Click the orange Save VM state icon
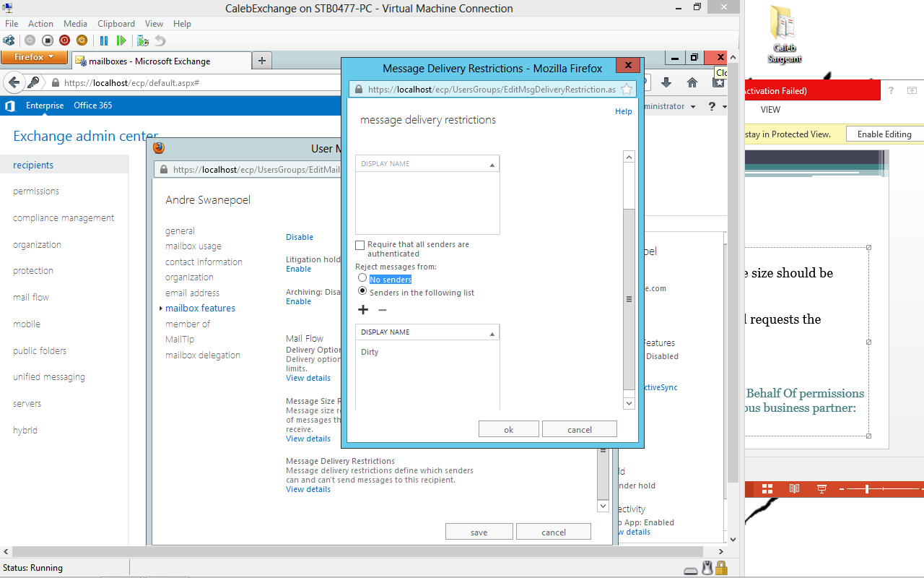 pyautogui.click(x=82, y=40)
